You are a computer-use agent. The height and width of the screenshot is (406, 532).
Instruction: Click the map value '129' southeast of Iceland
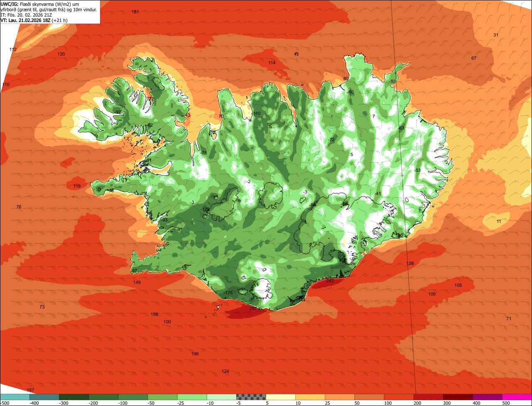click(410, 264)
